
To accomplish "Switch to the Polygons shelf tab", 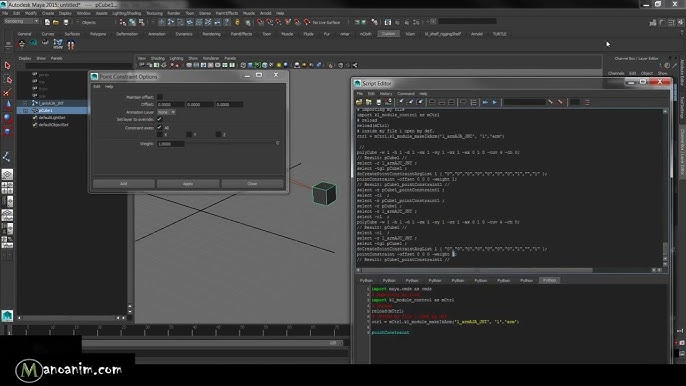I will tap(98, 34).
